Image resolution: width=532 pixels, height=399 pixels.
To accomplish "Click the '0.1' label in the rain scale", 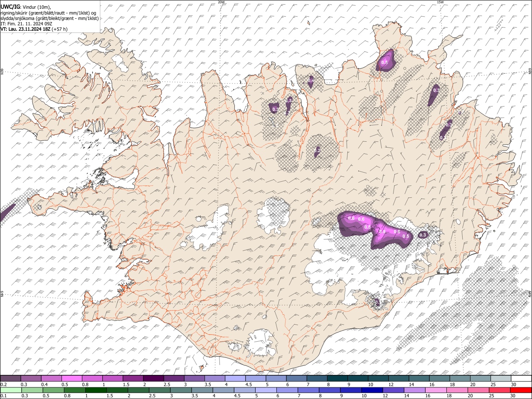I will coord(3,396).
